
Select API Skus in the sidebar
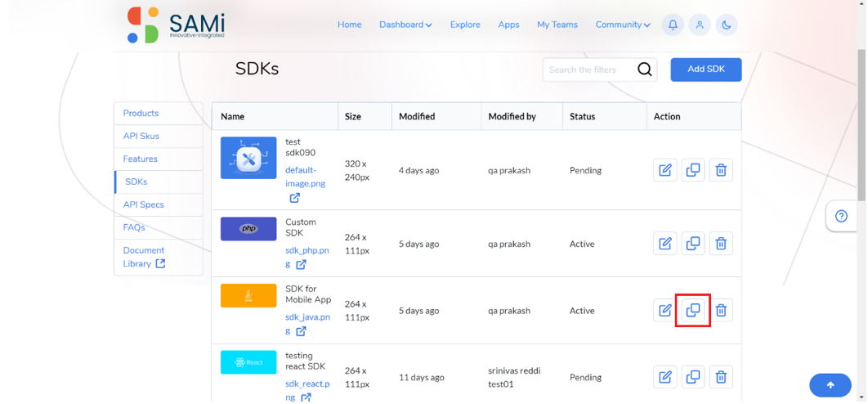click(x=159, y=136)
